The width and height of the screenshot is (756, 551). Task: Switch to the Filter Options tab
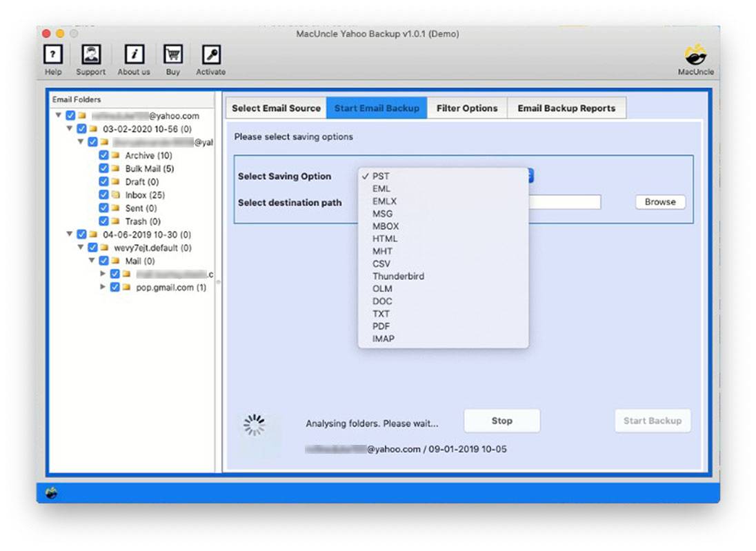(x=468, y=108)
